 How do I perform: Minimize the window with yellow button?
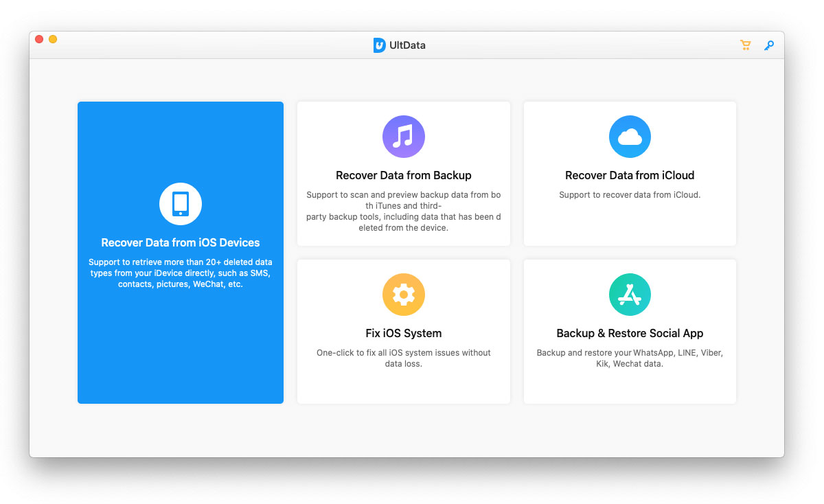53,39
